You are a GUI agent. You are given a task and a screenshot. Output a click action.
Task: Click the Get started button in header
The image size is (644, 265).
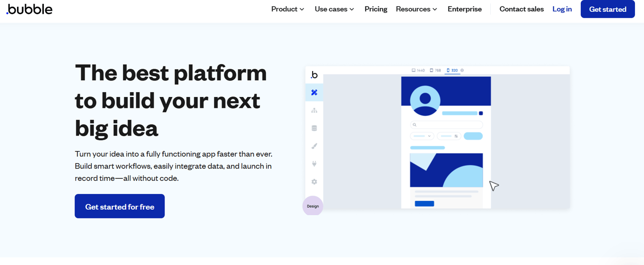coord(608,9)
